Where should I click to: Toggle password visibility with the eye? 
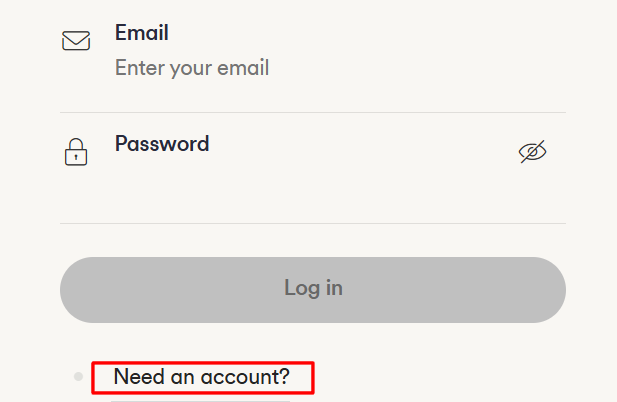tap(533, 152)
